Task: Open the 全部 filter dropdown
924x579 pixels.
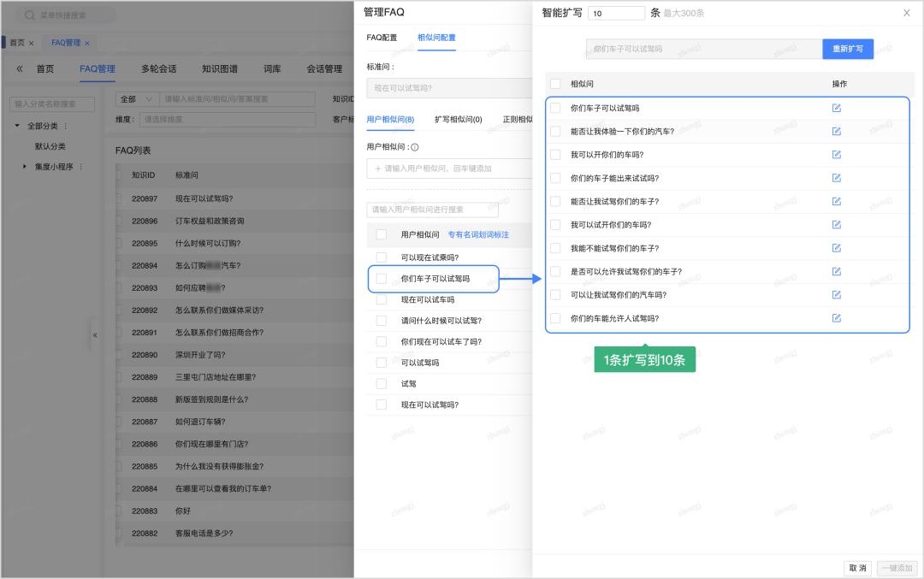Action: [x=137, y=99]
